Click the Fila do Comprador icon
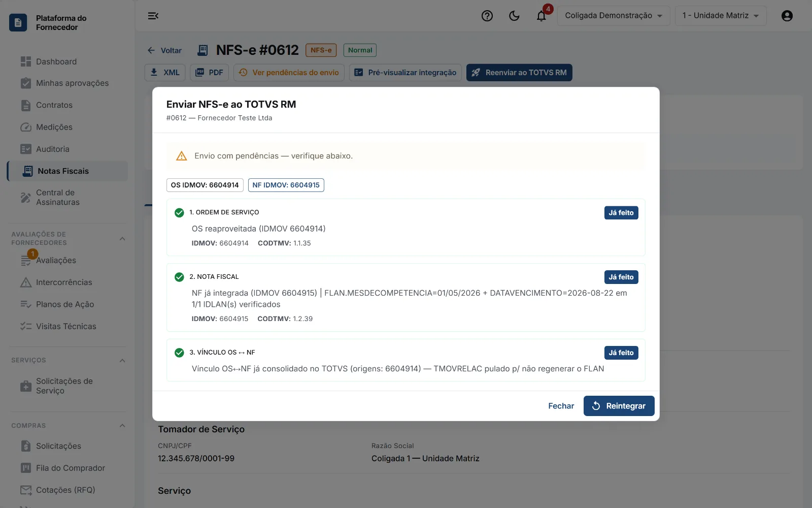 [26, 468]
